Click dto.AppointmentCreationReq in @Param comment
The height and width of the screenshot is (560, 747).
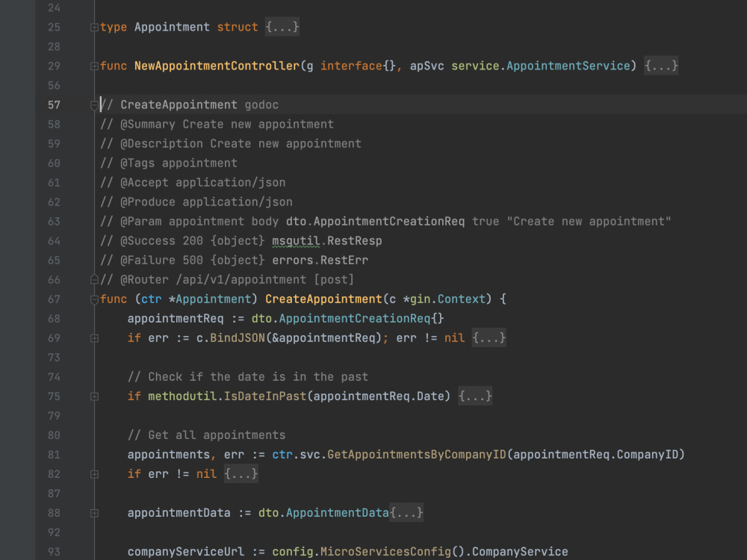pos(375,222)
